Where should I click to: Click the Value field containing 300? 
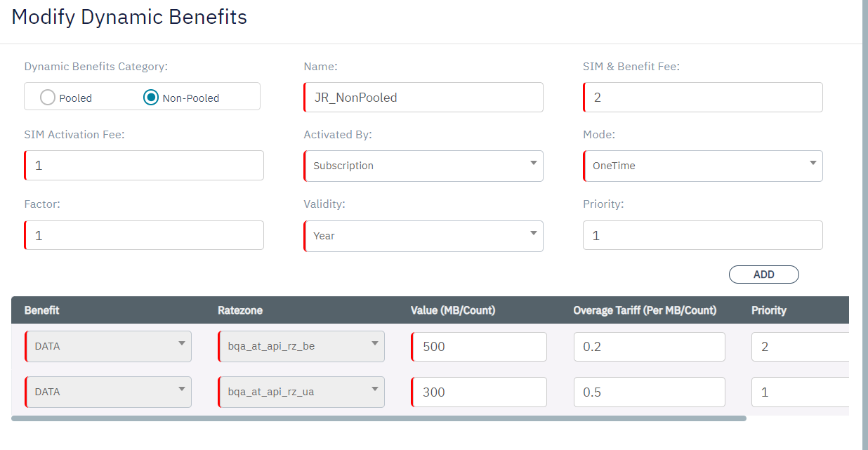479,392
